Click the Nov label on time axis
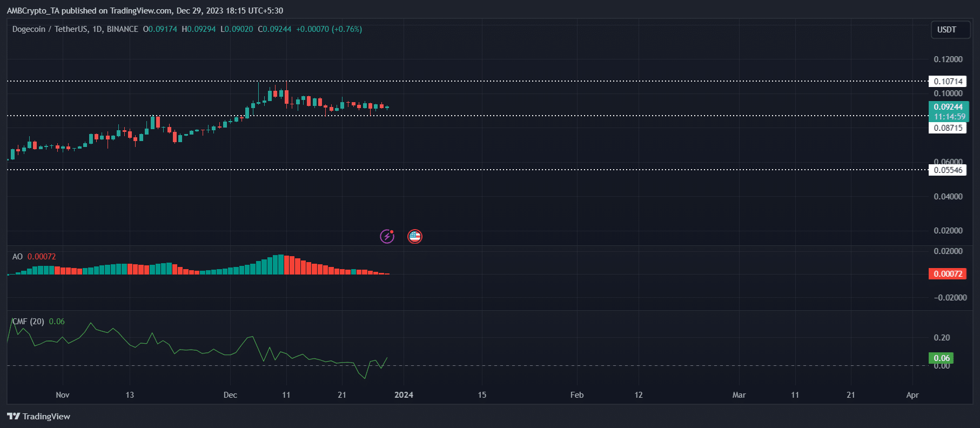Viewport: 980px width, 428px height. 63,395
